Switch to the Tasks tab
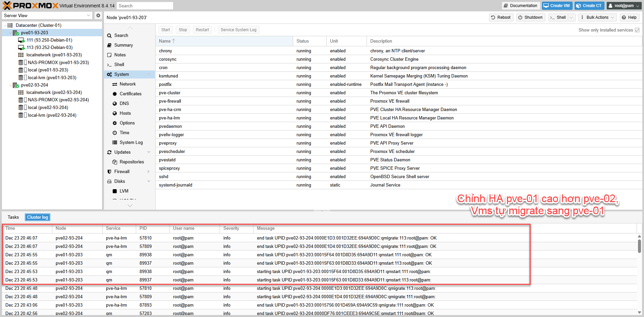 click(x=13, y=217)
